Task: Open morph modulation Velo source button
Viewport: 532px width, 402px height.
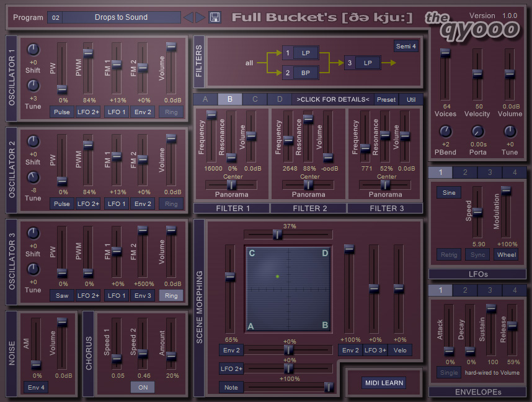Action: [x=400, y=350]
